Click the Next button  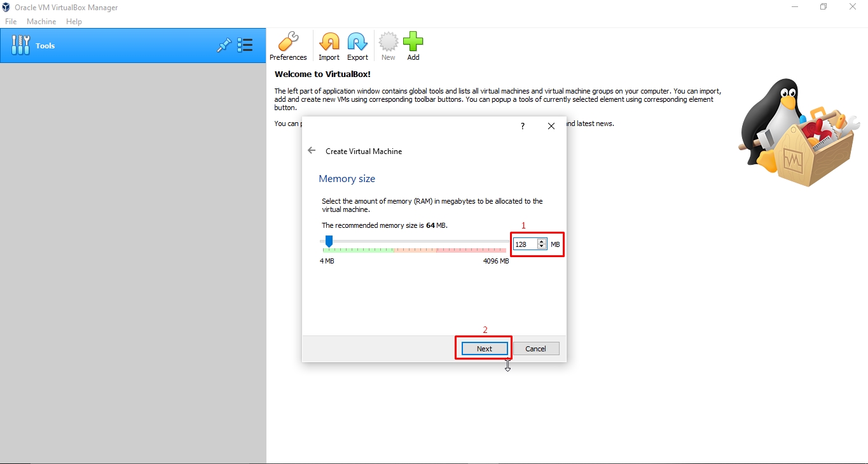(485, 348)
